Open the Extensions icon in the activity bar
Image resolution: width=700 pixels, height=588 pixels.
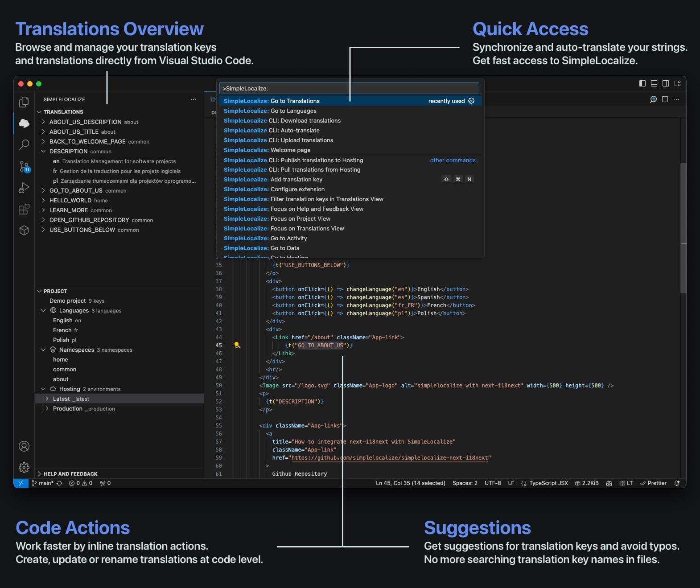(x=24, y=209)
